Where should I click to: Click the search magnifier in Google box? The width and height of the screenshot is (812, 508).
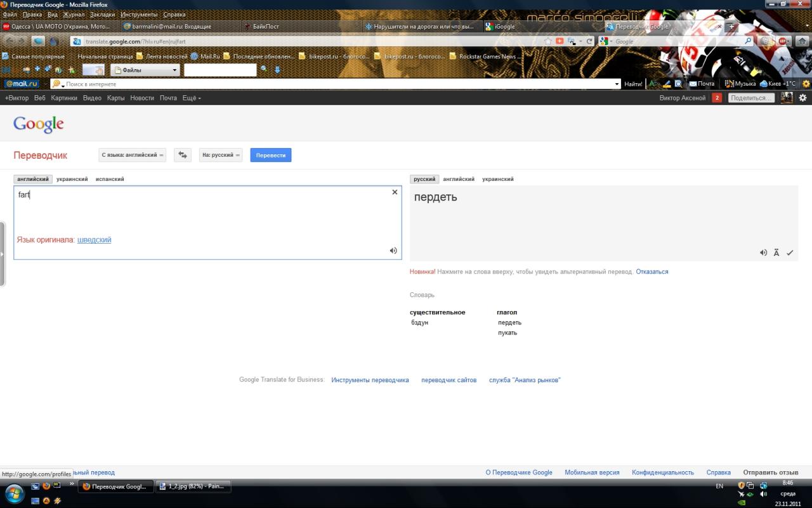click(x=749, y=41)
